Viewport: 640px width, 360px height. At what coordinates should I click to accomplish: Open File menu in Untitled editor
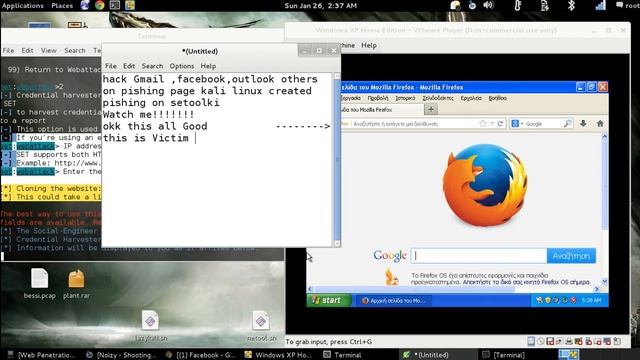pos(111,66)
